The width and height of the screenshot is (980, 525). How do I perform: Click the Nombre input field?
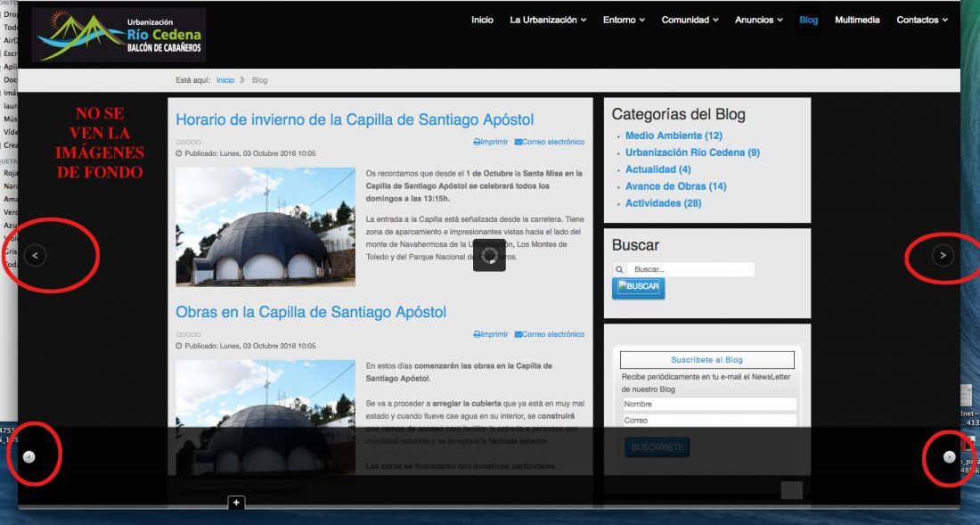[709, 405]
